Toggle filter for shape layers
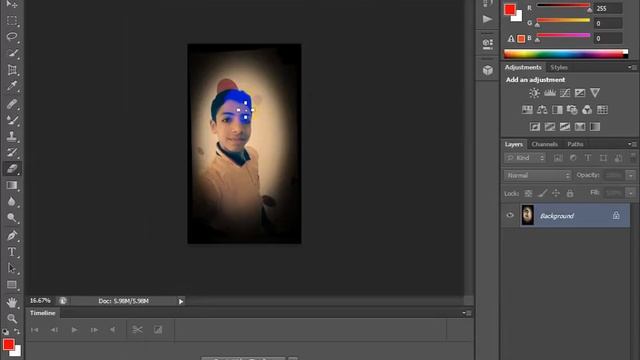The width and height of the screenshot is (640, 360). point(603,158)
